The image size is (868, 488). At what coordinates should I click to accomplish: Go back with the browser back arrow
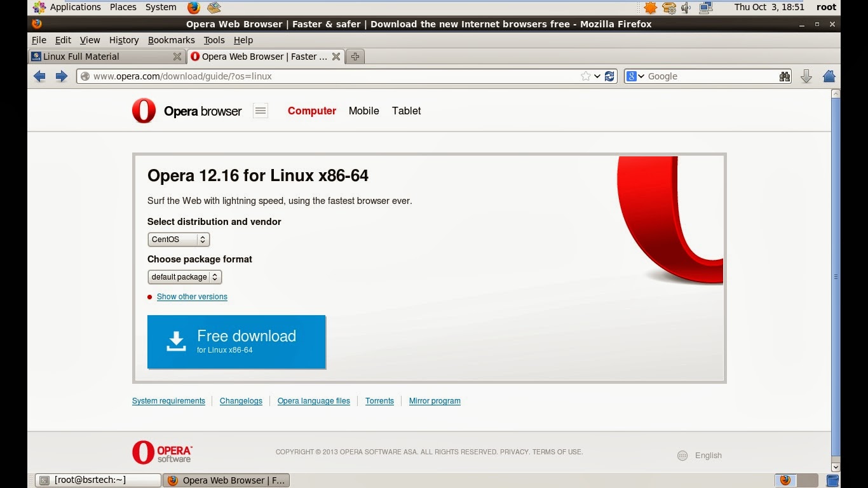click(x=39, y=76)
